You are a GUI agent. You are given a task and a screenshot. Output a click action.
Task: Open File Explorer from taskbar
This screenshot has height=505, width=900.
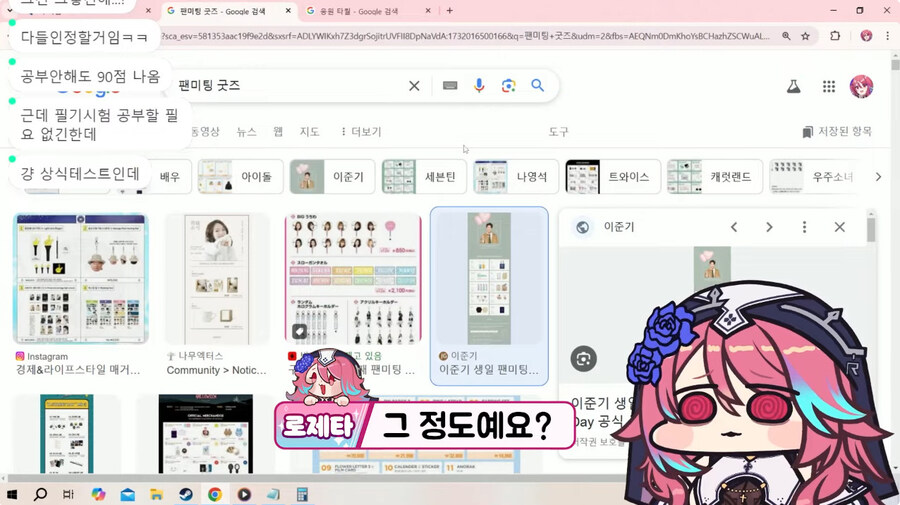tap(157, 494)
